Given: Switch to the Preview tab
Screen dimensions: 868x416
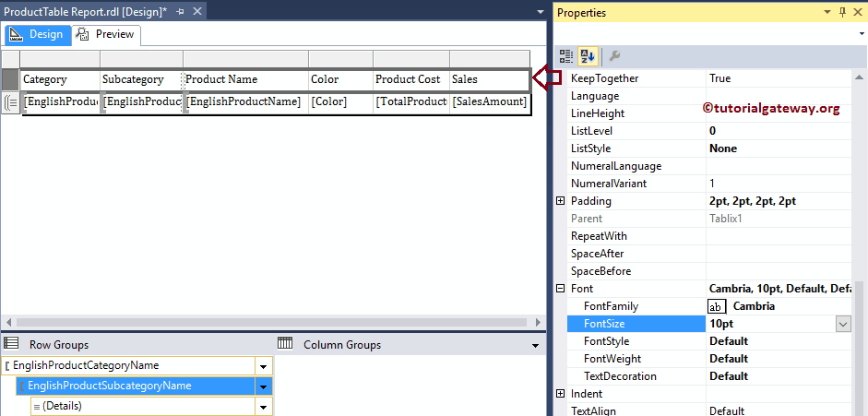Looking at the screenshot, I should (107, 34).
